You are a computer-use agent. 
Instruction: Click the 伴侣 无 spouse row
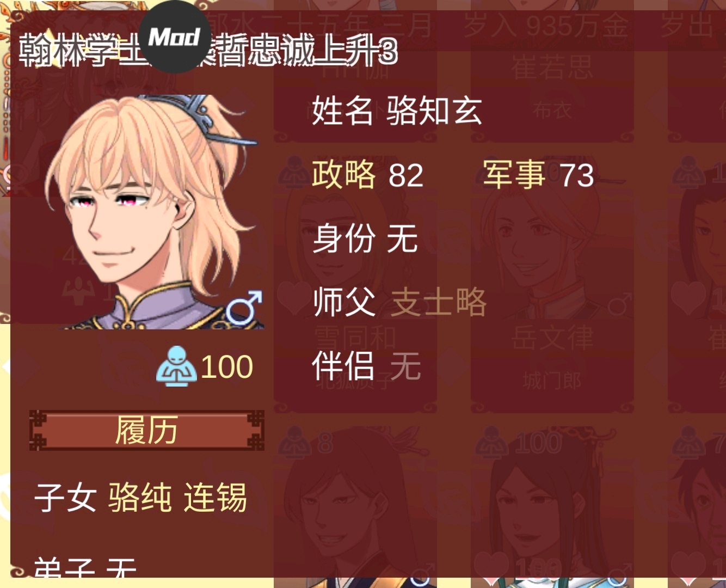pos(366,366)
